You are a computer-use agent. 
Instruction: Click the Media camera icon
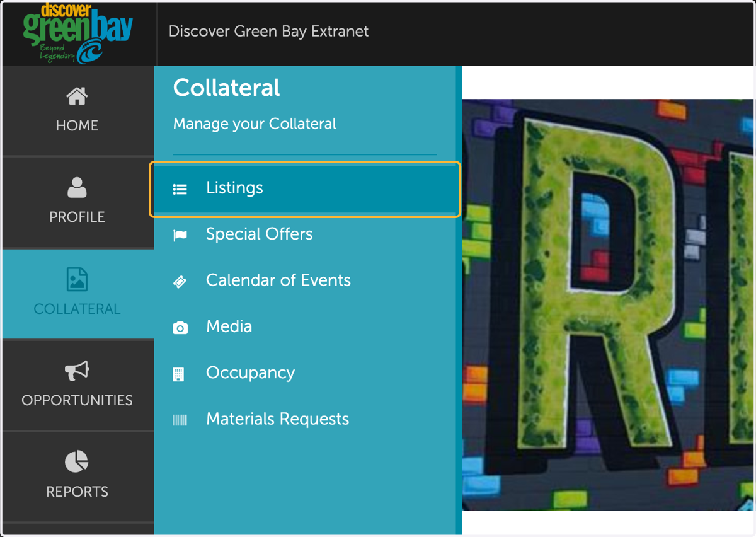180,328
